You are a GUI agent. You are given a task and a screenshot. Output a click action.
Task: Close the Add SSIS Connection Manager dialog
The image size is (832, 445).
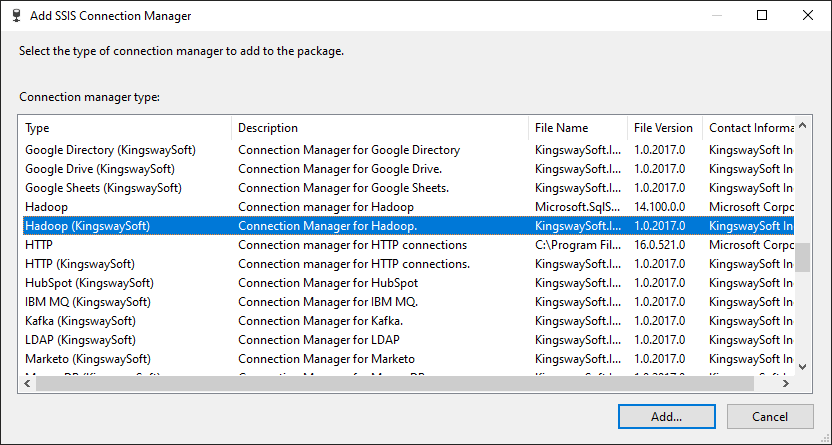click(x=808, y=15)
